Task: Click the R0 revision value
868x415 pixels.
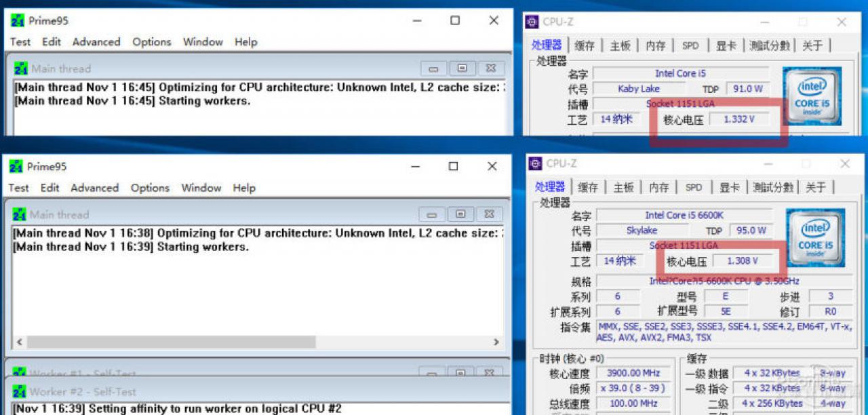Action: coord(831,312)
